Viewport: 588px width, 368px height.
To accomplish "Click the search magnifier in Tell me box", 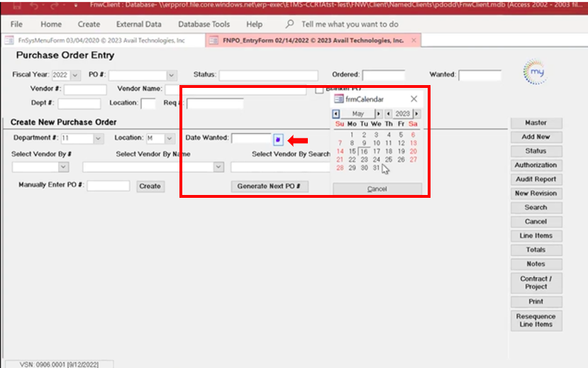I will [290, 24].
